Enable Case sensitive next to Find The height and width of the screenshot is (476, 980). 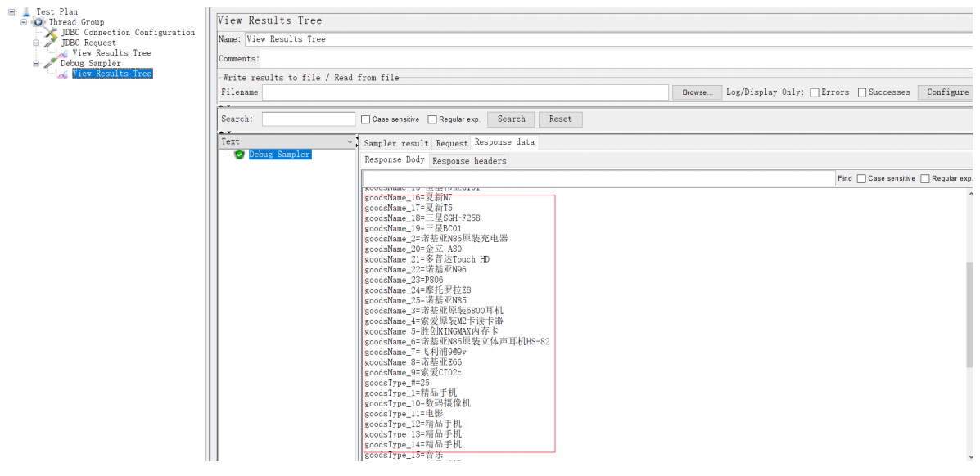[861, 178]
